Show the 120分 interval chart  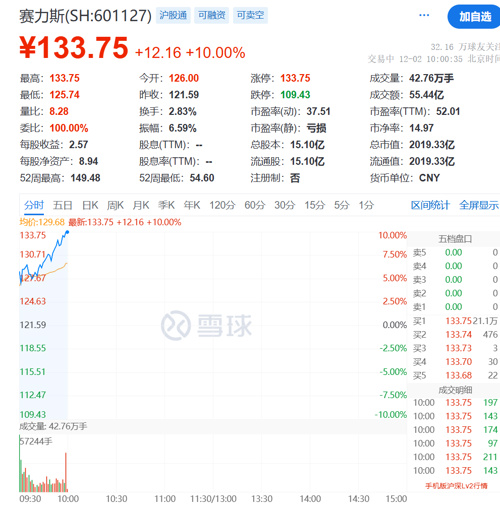[x=222, y=205]
